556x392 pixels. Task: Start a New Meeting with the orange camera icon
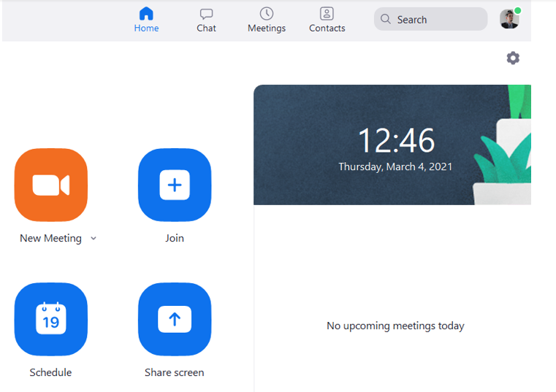tap(51, 185)
